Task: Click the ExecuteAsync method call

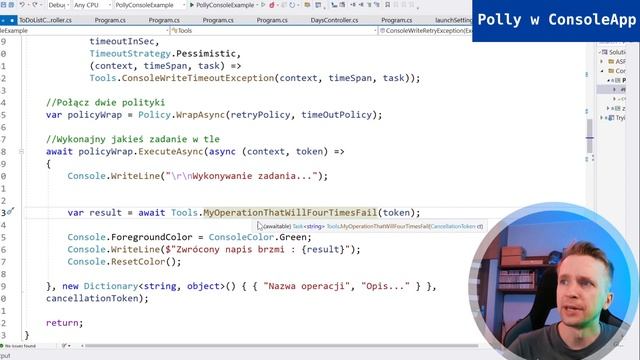Action: click(x=171, y=151)
